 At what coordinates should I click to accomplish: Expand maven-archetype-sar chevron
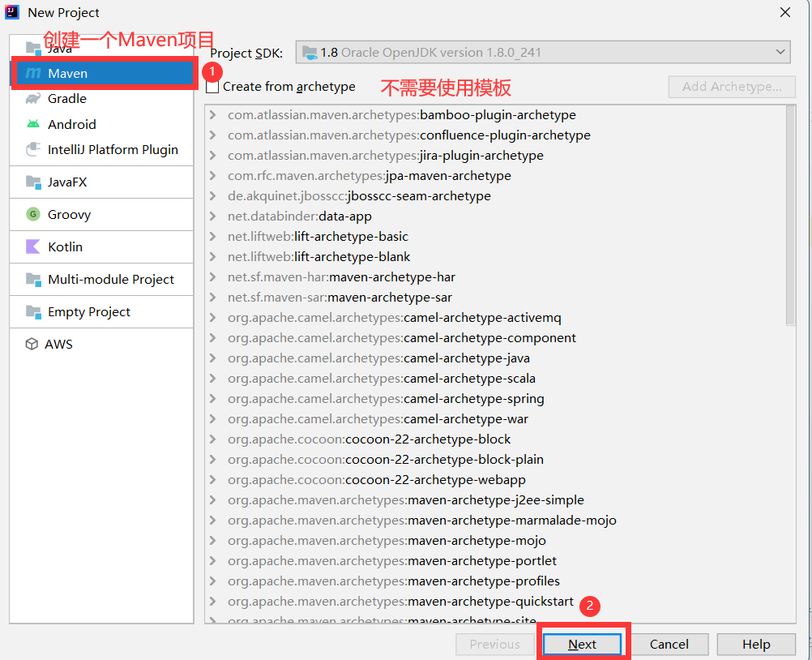(212, 297)
